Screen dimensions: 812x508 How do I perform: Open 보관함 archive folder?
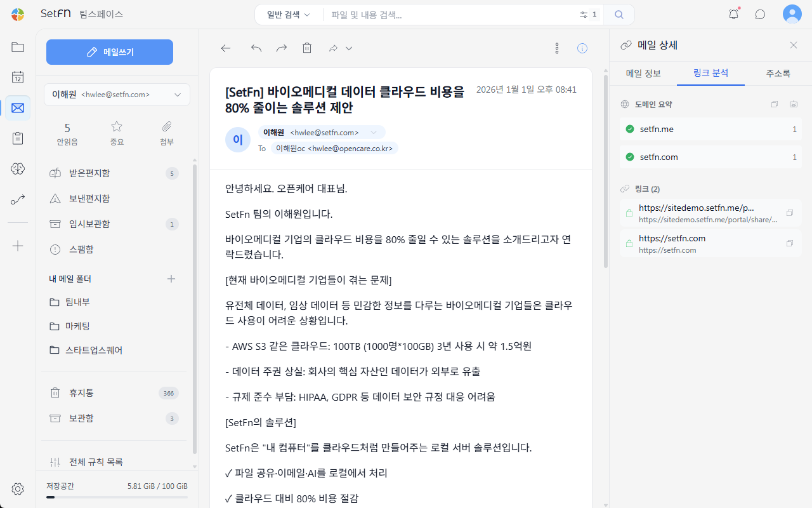point(114,418)
